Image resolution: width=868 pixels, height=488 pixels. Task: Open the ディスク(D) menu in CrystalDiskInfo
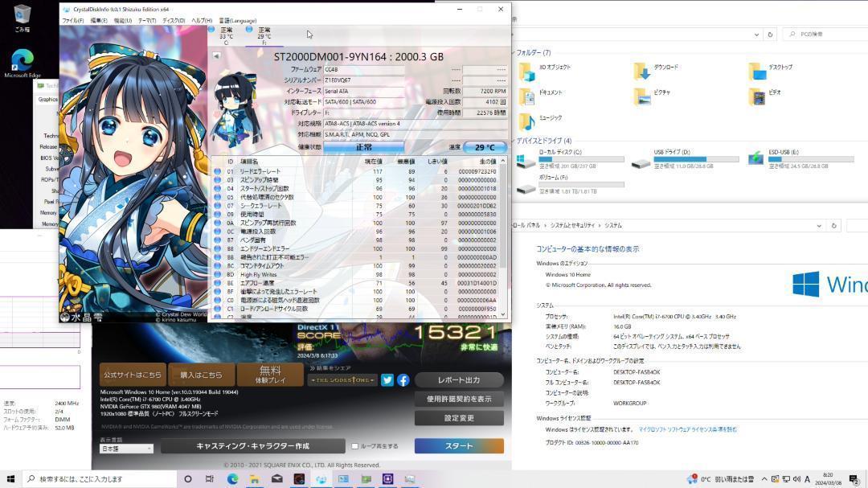(x=174, y=20)
